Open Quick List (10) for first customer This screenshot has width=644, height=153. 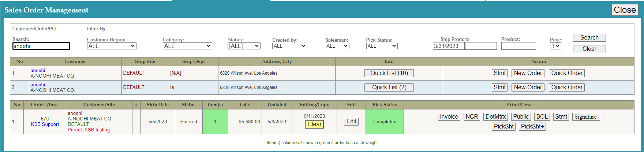coord(389,73)
